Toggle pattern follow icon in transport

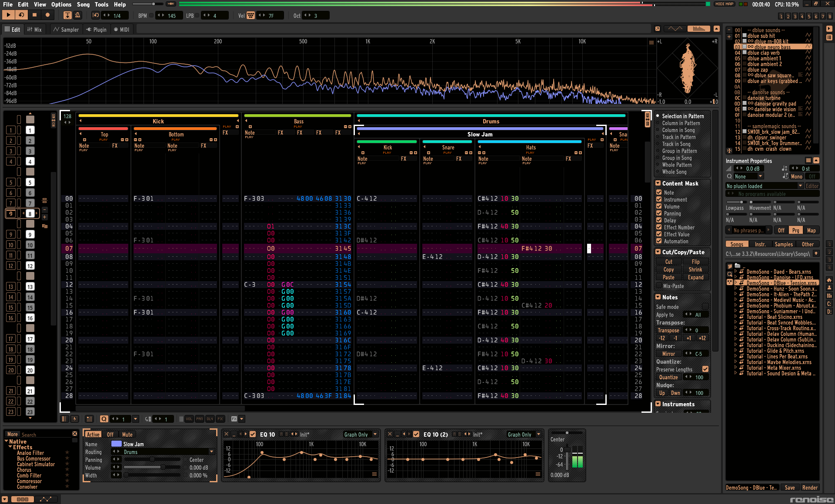point(67,15)
